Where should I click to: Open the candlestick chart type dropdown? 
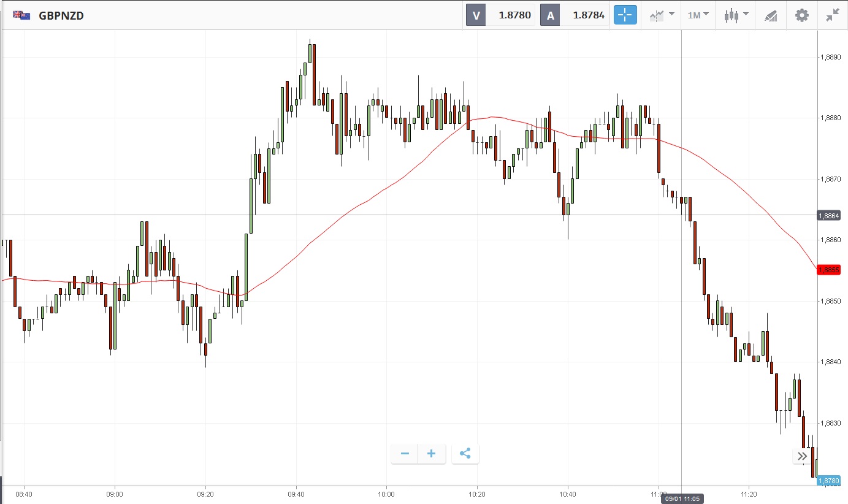(x=736, y=15)
